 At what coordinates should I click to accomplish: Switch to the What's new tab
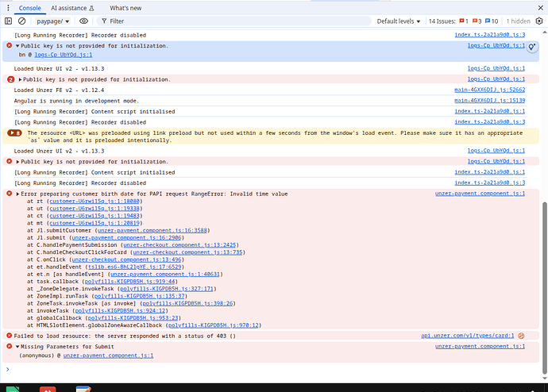[125, 8]
